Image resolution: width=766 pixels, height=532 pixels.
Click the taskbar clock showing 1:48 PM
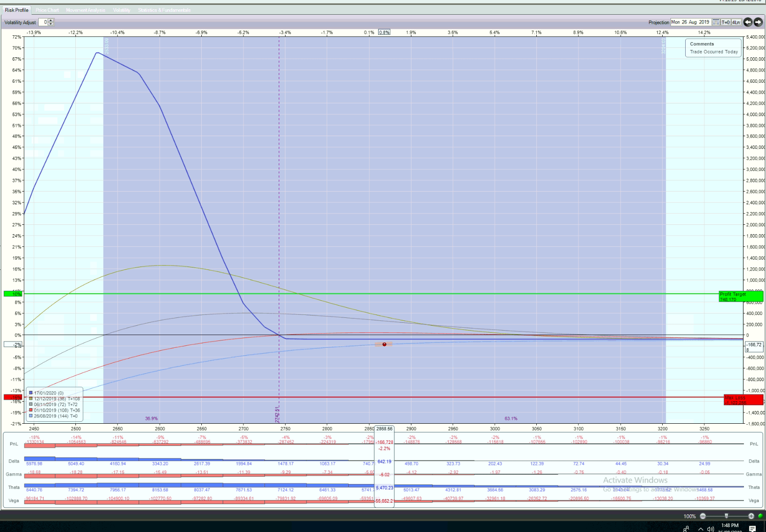pos(730,526)
